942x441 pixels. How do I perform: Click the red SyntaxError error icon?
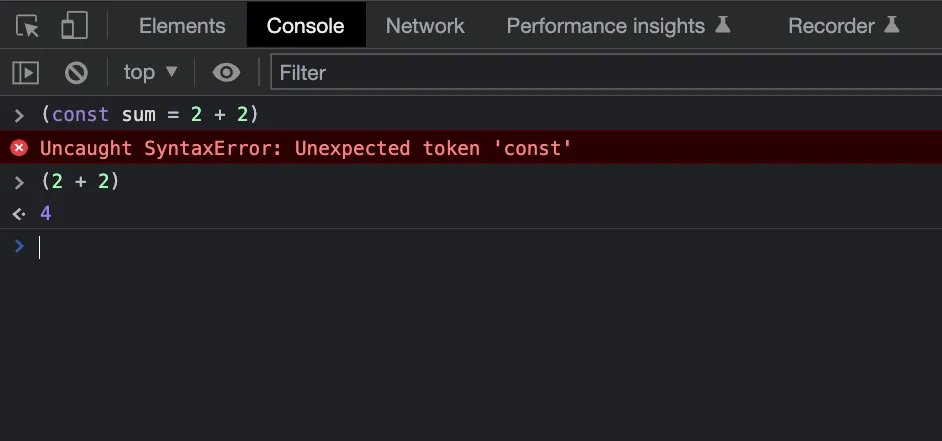pyautogui.click(x=19, y=147)
